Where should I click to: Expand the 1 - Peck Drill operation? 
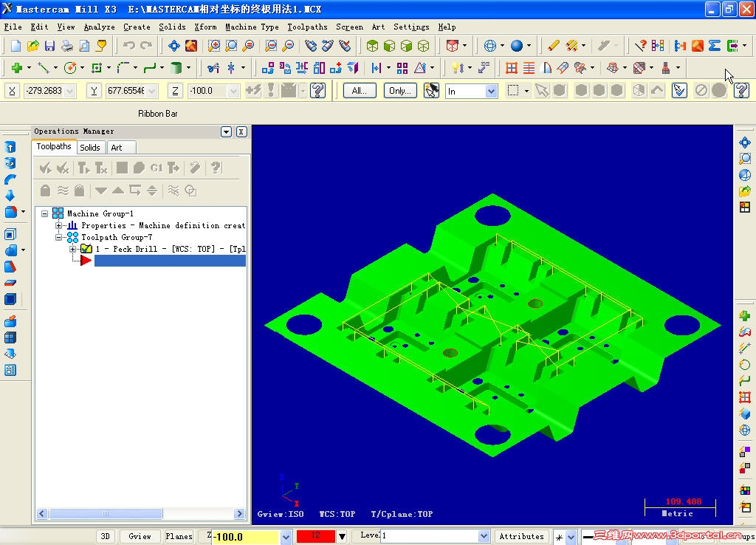point(73,249)
